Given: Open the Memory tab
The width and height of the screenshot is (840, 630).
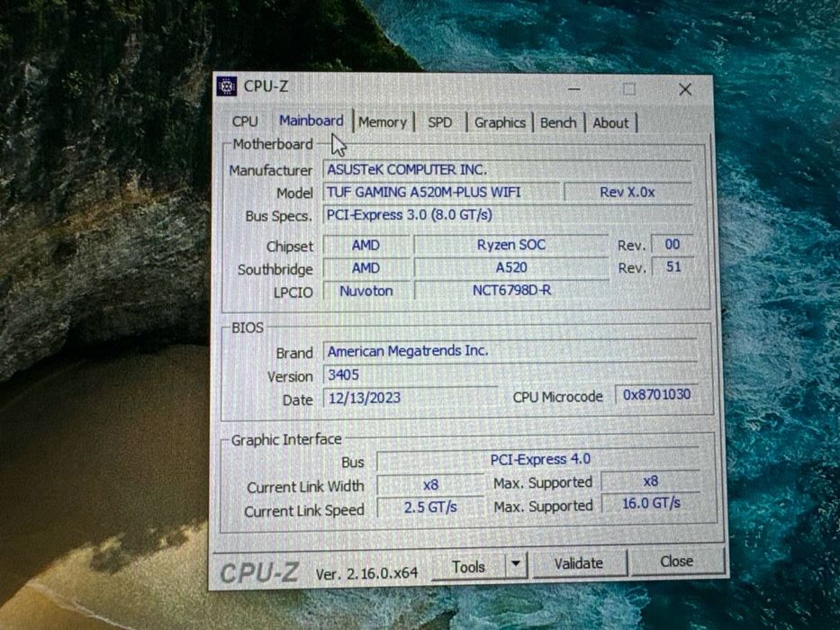Looking at the screenshot, I should click(x=383, y=122).
